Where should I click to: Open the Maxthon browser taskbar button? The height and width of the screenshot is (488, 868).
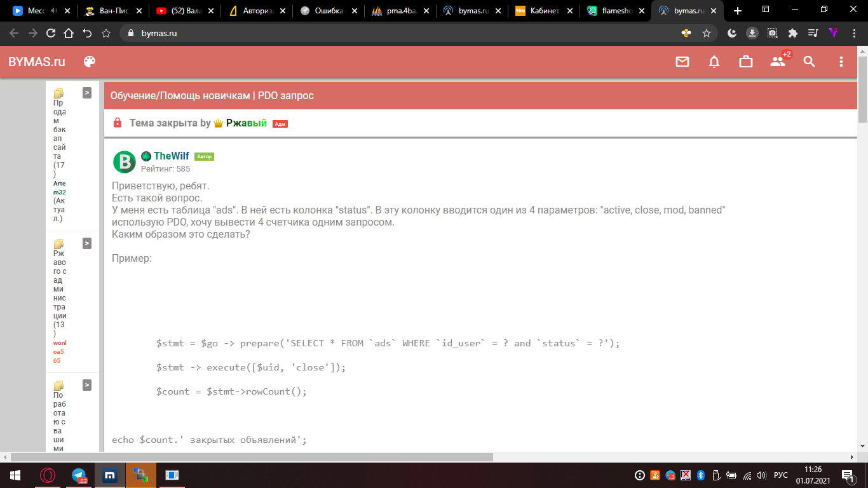tap(110, 475)
